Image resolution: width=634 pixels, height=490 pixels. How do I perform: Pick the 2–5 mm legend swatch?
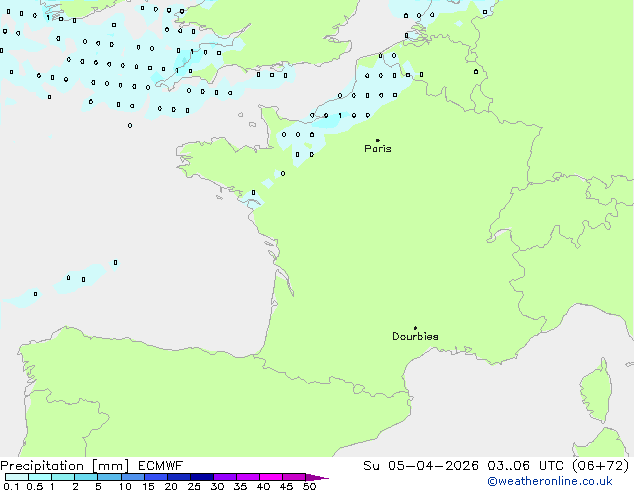tap(86, 477)
